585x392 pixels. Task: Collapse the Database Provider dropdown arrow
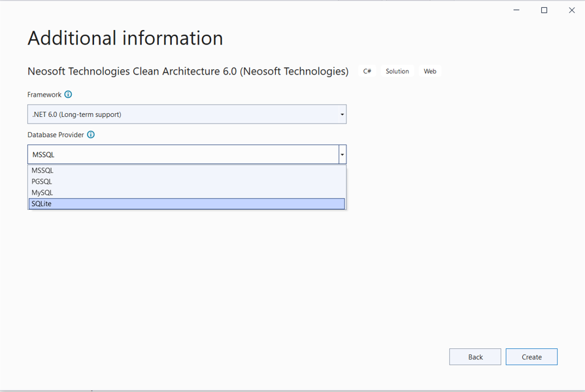[342, 154]
